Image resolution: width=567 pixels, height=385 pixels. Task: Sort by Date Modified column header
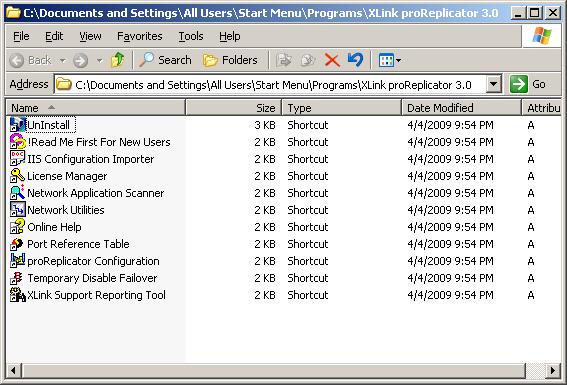(x=461, y=108)
